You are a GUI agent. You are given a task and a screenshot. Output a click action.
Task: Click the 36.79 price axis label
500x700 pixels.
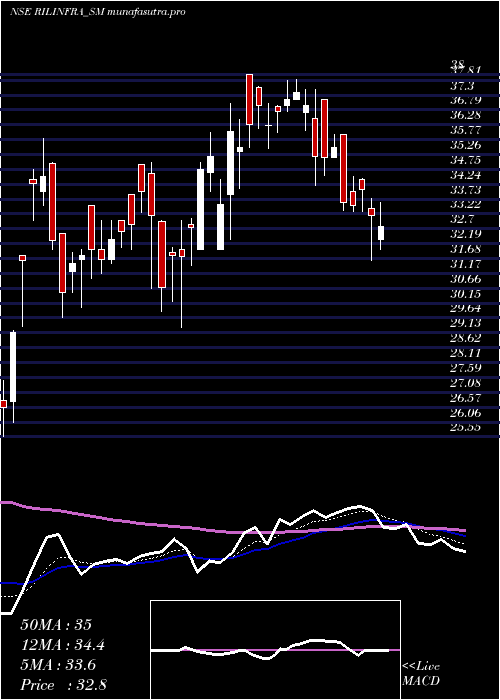[465, 100]
